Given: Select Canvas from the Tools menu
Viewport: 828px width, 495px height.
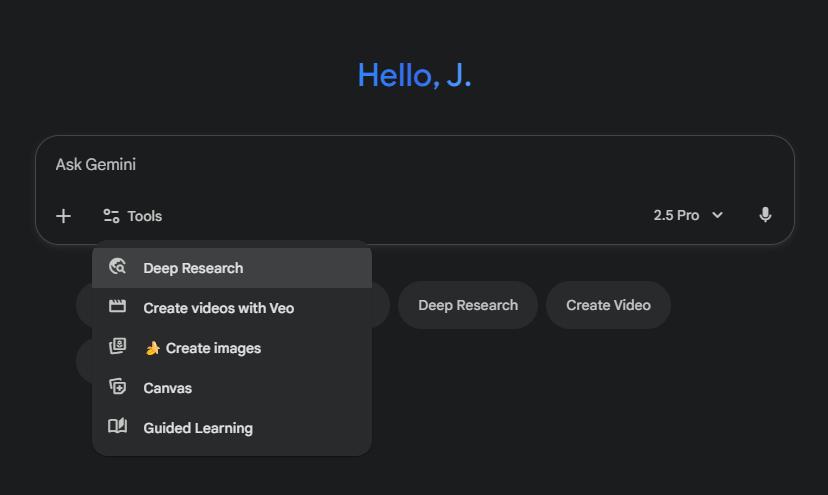Looking at the screenshot, I should [232, 388].
